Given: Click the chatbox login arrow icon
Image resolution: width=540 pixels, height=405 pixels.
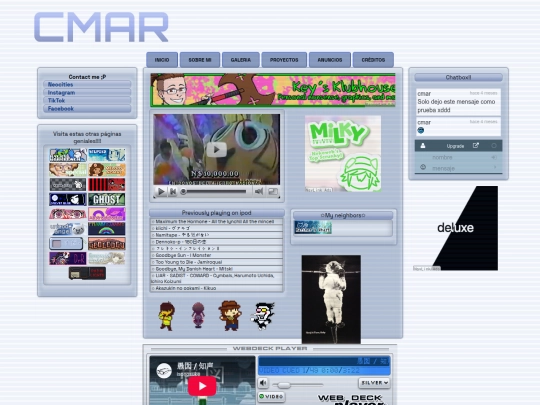Looking at the screenshot, I should [494, 157].
